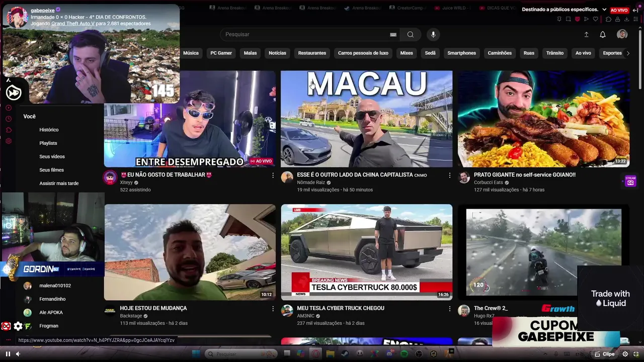Open the Grand Theft Auto V category link

73,24
